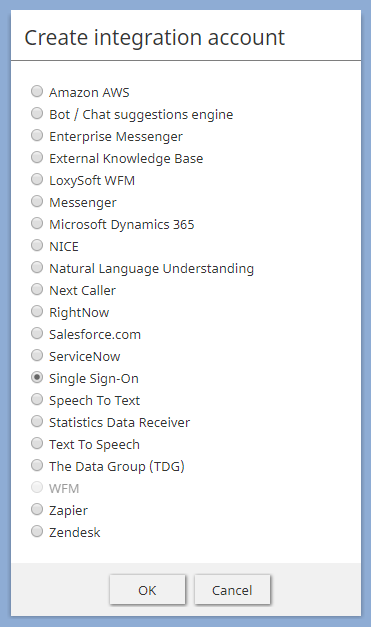371x627 pixels.
Task: Select LoxySoft WFM radio button
Action: (x=37, y=180)
